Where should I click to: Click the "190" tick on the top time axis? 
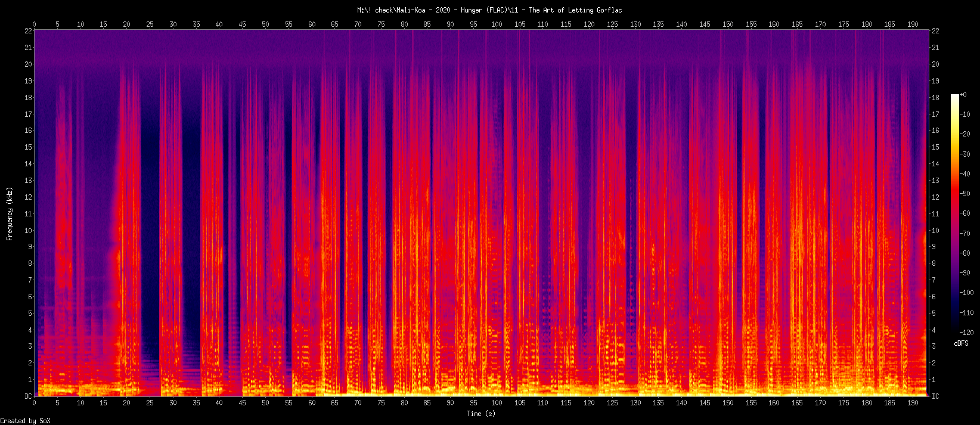click(x=913, y=24)
